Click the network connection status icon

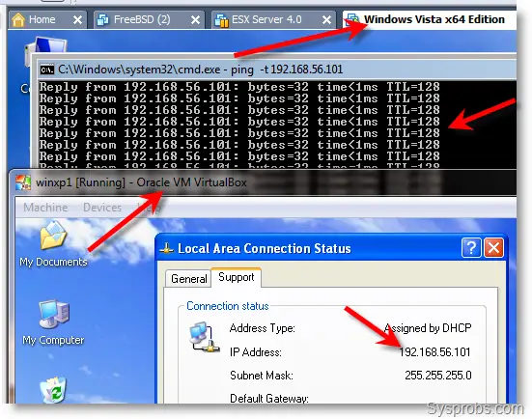[x=205, y=337]
